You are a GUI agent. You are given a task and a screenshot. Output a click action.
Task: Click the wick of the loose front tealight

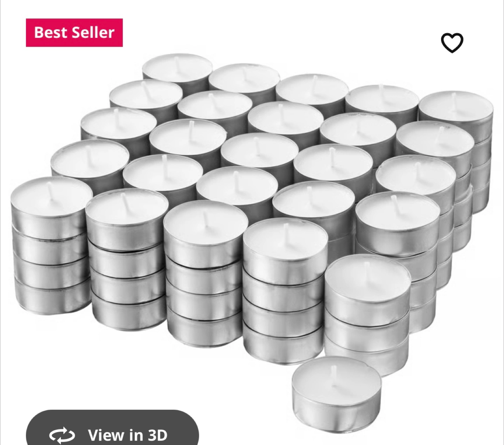tap(335, 376)
